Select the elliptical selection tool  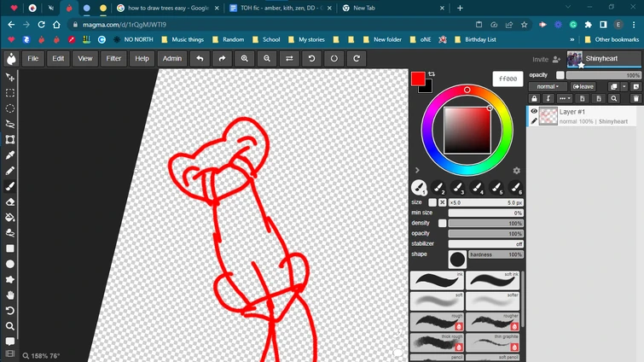pos(10,108)
